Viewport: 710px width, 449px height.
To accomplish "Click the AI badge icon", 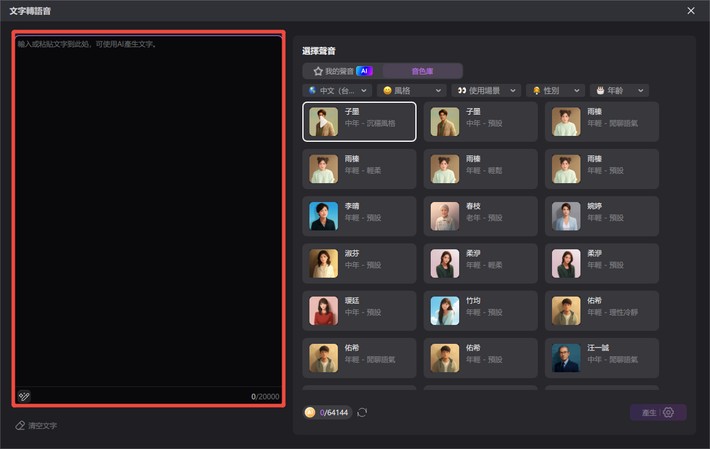I will 365,71.
